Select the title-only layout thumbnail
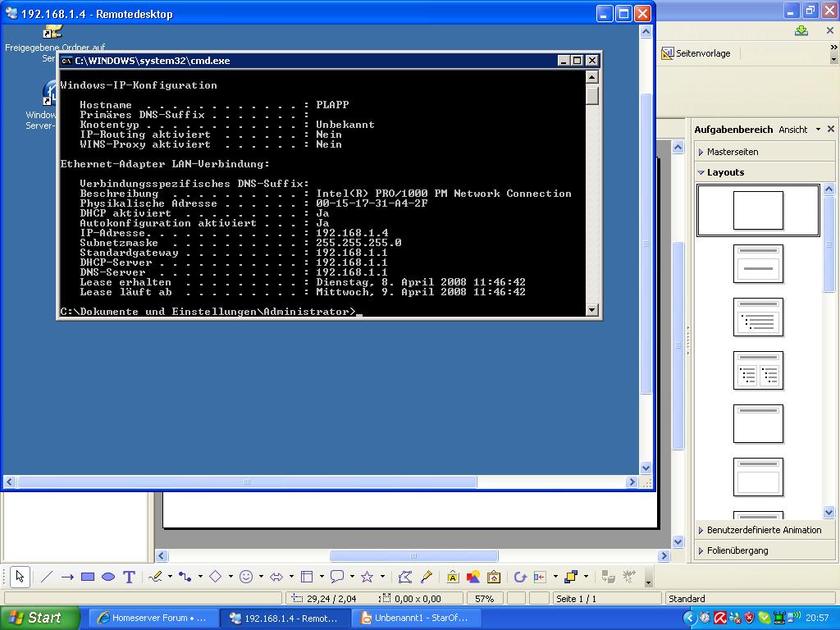This screenshot has width=840, height=630. tap(758, 424)
